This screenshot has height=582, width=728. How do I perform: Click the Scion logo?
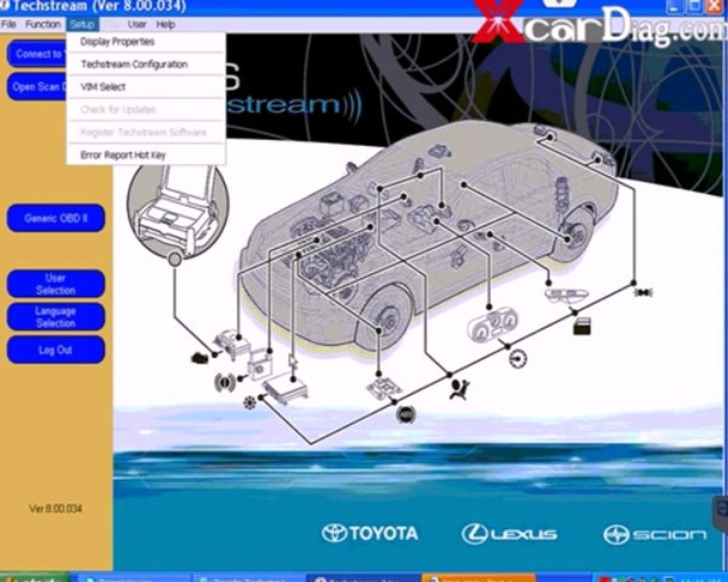655,534
